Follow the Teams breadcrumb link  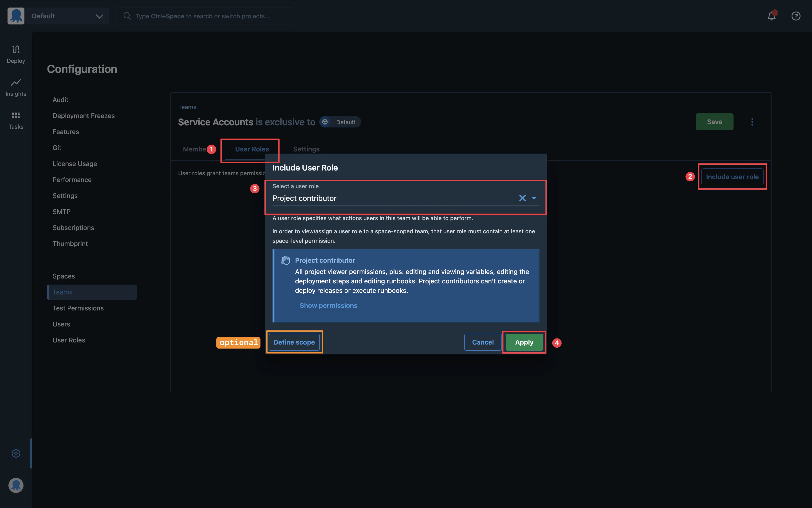[187, 107]
